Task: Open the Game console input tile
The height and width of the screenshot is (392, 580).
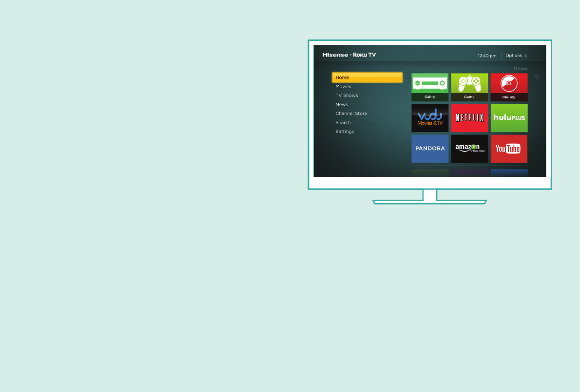Action: pos(469,87)
